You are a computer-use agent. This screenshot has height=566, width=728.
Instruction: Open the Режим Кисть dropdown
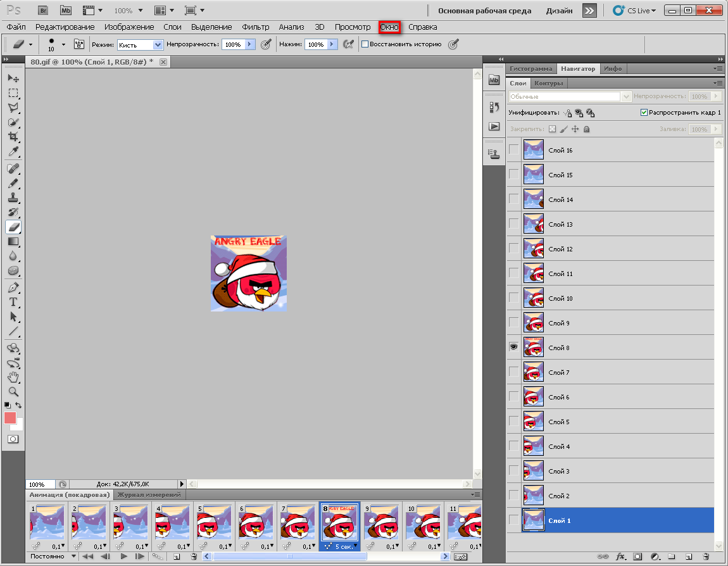point(141,45)
